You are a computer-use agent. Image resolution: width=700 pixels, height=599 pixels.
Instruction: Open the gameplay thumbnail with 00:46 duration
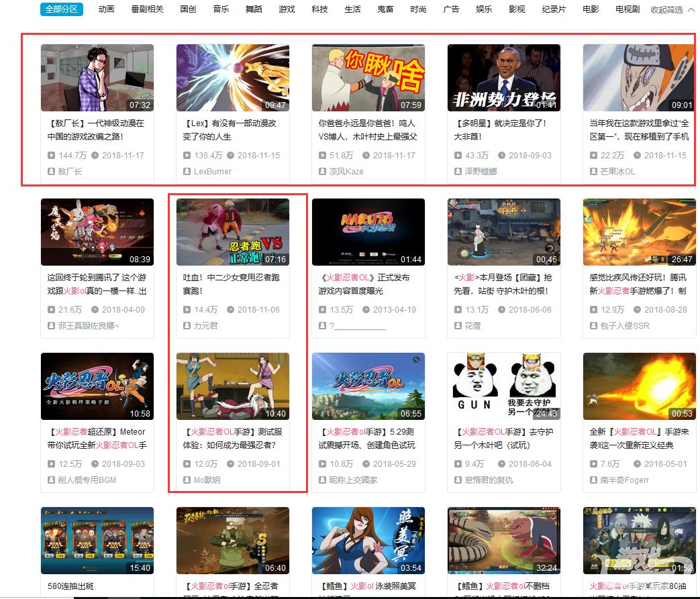pos(504,232)
